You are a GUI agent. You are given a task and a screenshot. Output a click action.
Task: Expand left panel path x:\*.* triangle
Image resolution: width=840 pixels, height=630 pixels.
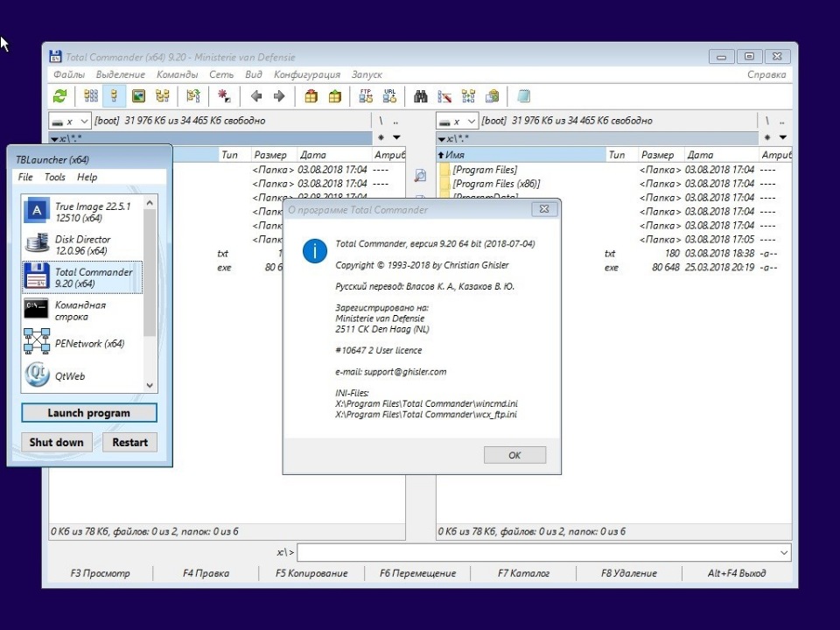[54, 139]
